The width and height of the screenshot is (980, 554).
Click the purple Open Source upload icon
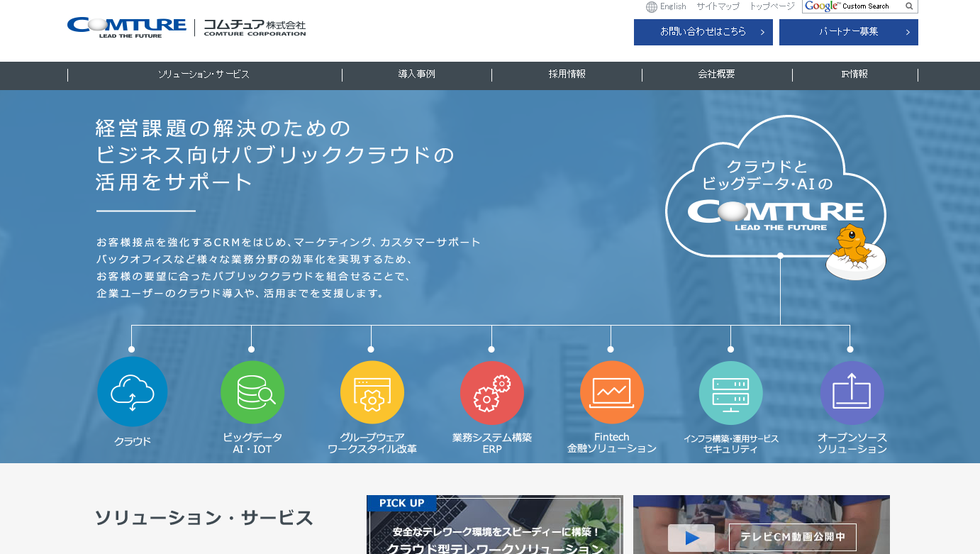(851, 392)
